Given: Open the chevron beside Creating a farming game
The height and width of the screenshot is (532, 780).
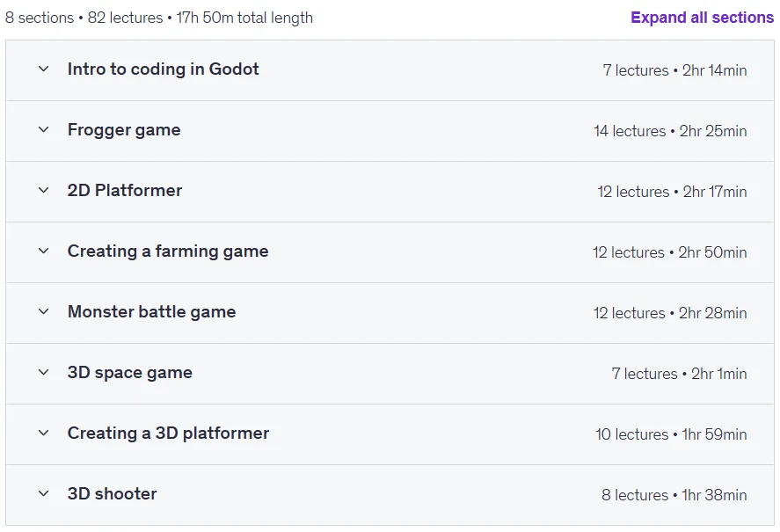Looking at the screenshot, I should (x=44, y=251).
